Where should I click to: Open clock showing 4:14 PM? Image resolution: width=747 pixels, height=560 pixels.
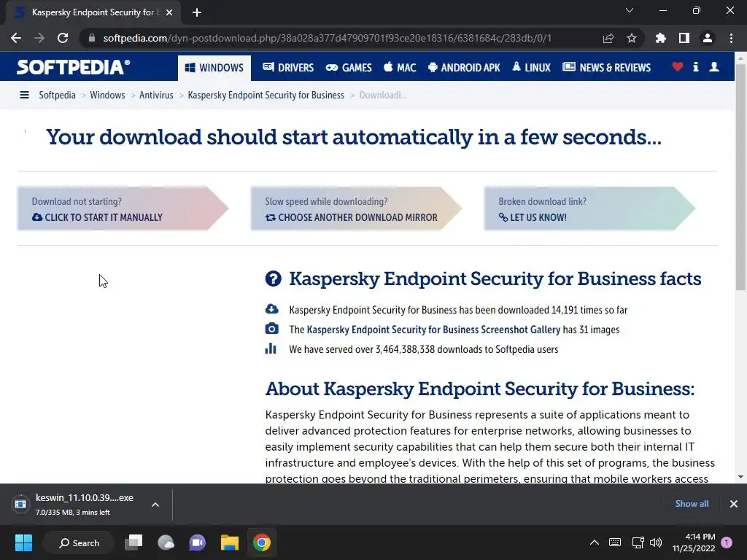(694, 542)
